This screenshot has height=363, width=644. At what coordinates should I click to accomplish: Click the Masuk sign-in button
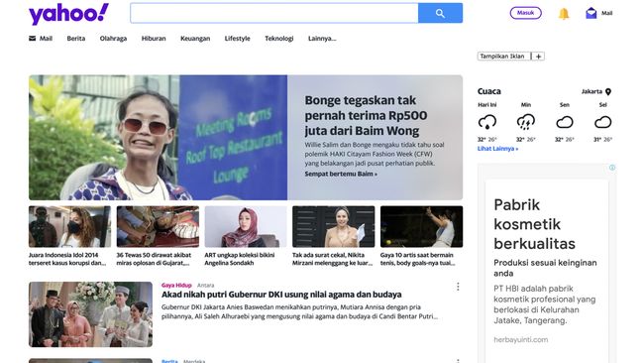click(x=525, y=13)
